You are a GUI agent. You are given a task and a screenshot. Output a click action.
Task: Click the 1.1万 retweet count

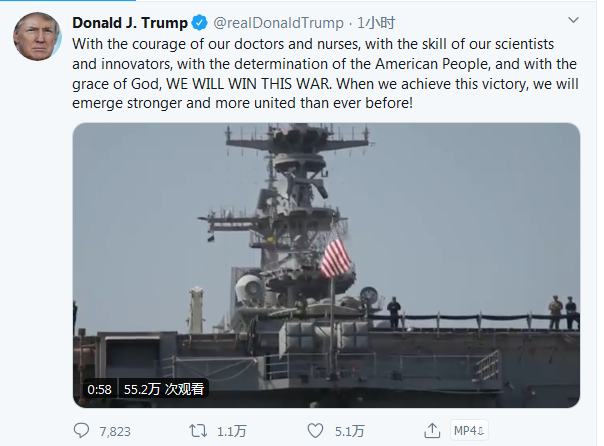pyautogui.click(x=231, y=431)
